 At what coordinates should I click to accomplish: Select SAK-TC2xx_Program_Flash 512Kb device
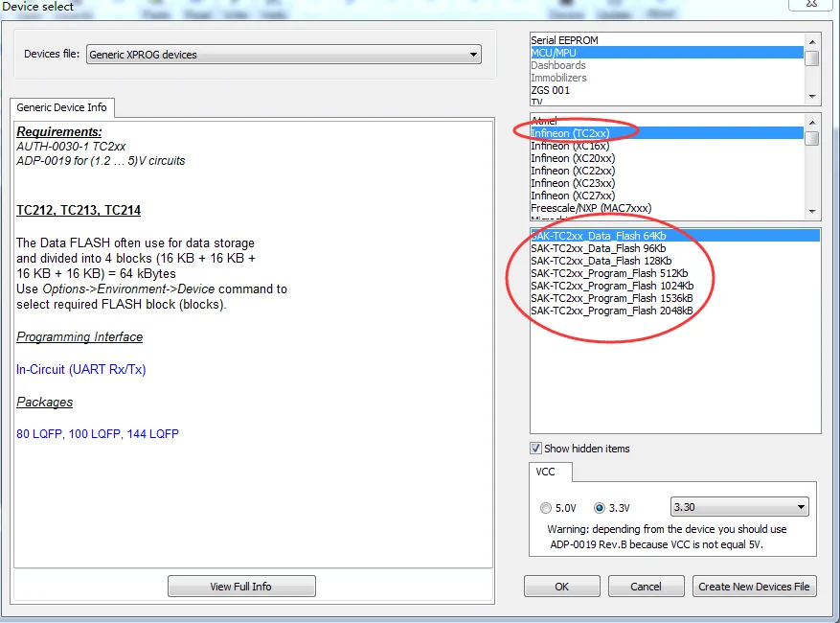point(675,273)
